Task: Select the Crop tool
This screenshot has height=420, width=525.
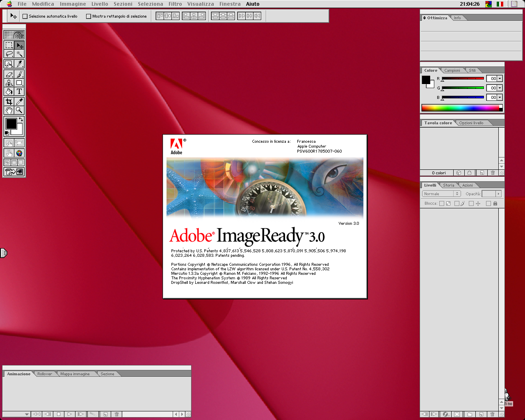Action: pos(9,102)
